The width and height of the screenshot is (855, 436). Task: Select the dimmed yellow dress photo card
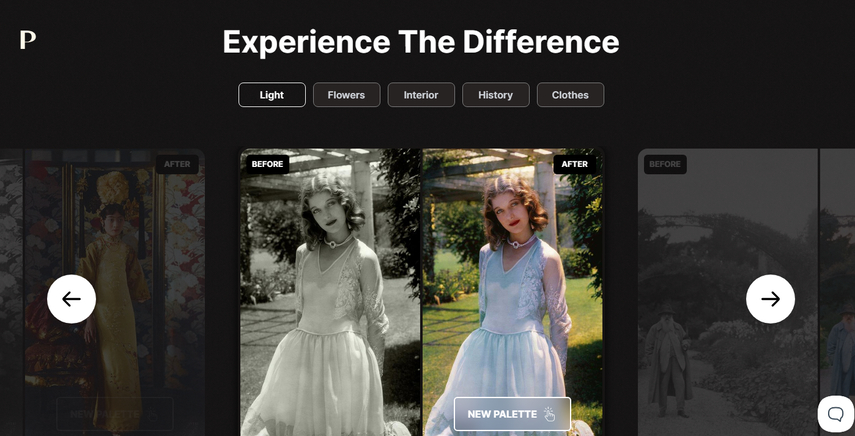pyautogui.click(x=115, y=294)
